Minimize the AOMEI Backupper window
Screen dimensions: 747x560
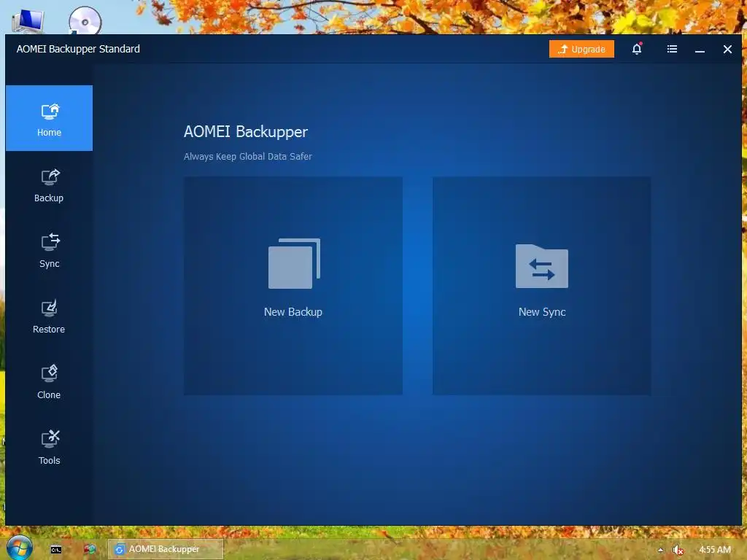pyautogui.click(x=700, y=50)
